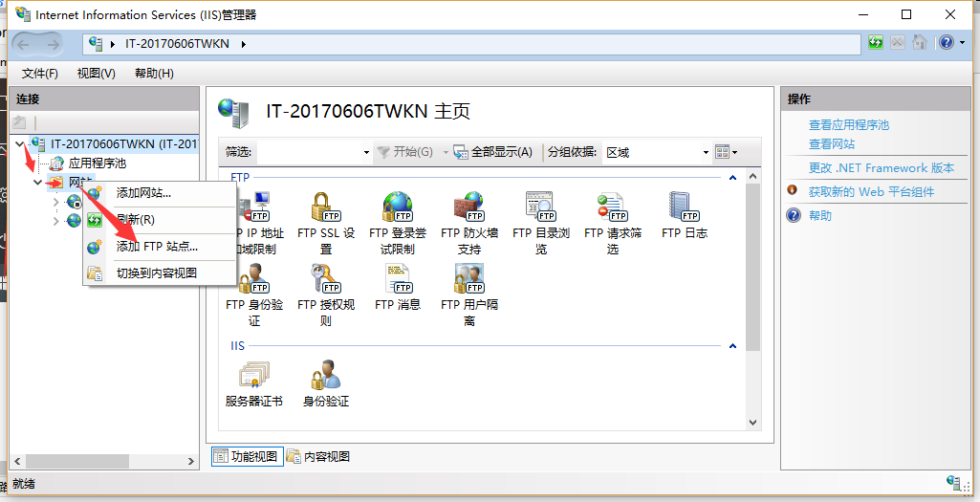
Task: Click the stop toolbar icon
Action: (898, 42)
